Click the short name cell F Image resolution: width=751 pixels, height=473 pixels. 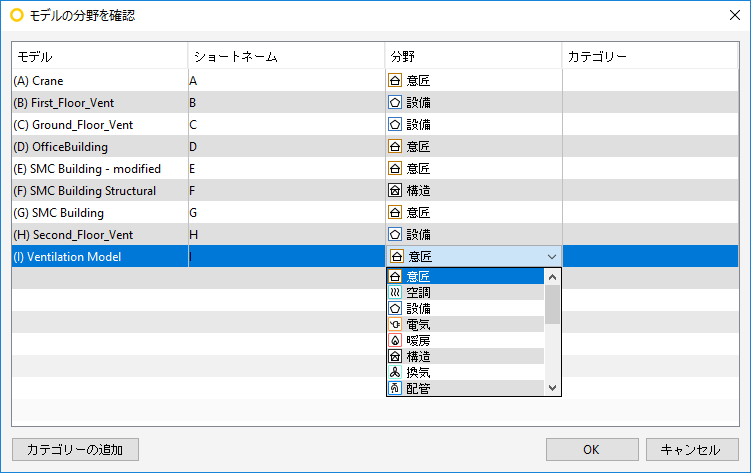click(x=286, y=191)
